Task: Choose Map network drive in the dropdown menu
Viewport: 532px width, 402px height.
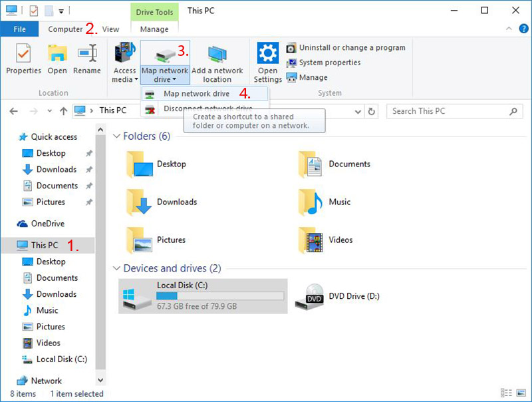Action: (x=205, y=94)
